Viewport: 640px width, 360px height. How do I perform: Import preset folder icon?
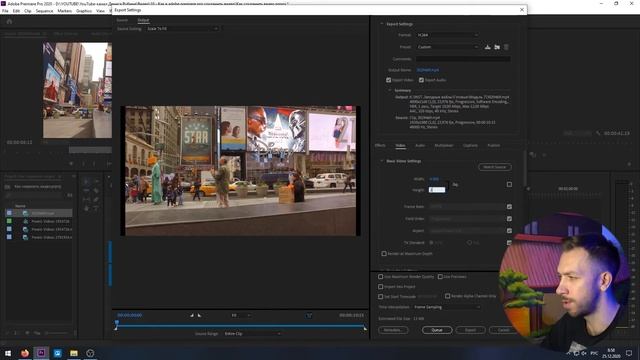point(497,47)
